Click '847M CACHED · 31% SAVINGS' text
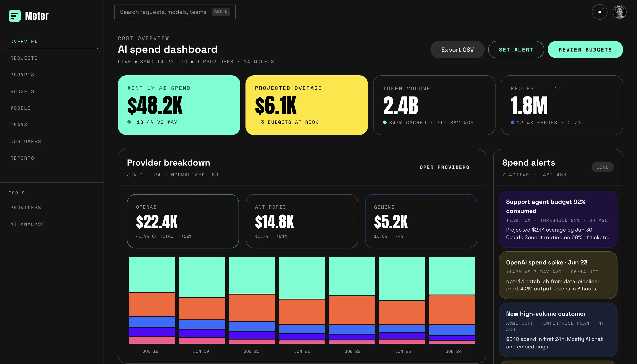Image resolution: width=637 pixels, height=364 pixels. point(431,123)
